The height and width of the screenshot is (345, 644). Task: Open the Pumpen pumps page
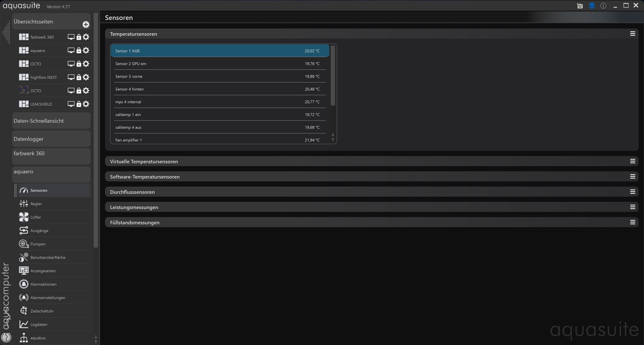tap(54, 244)
